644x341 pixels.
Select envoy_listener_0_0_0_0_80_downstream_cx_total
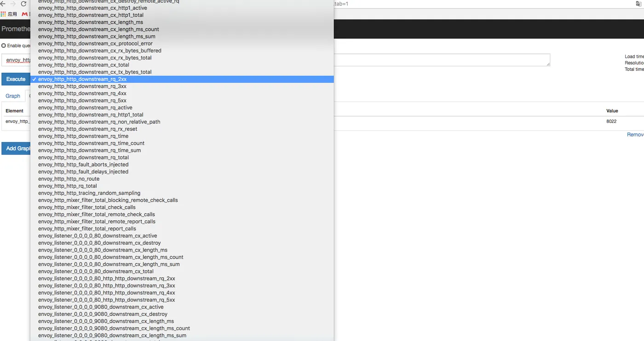pyautogui.click(x=182, y=272)
